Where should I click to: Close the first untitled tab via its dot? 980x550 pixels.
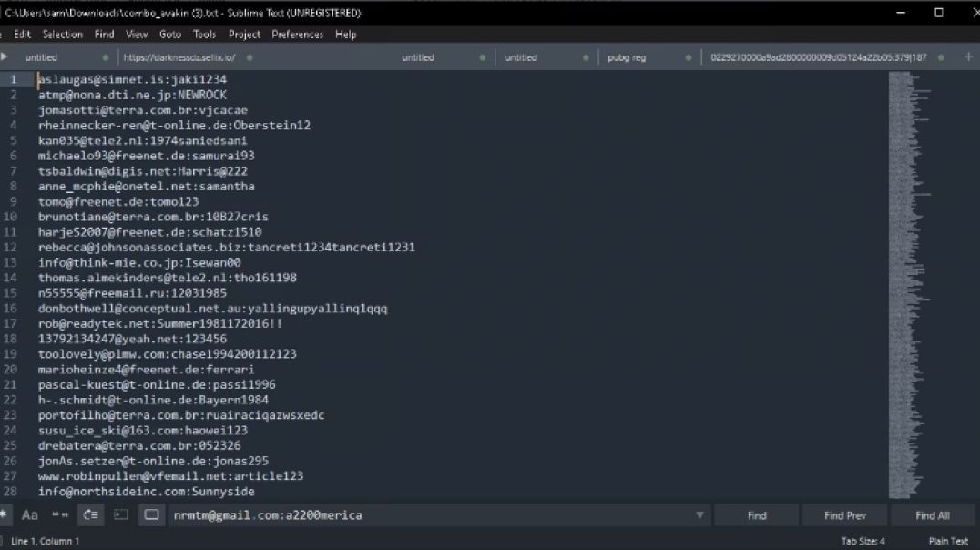[x=105, y=57]
